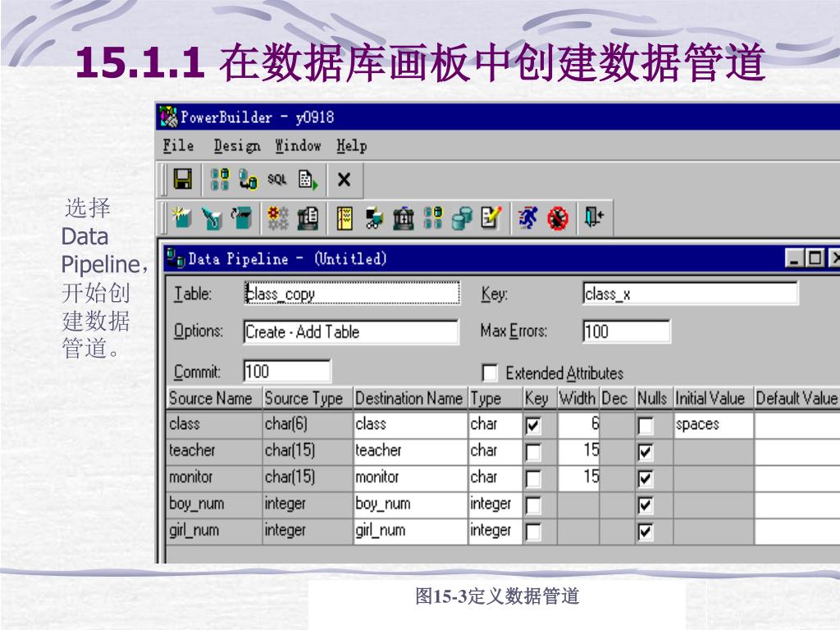Click the PowerBuilder application title icon
This screenshot has width=840, height=630.
pos(168,116)
